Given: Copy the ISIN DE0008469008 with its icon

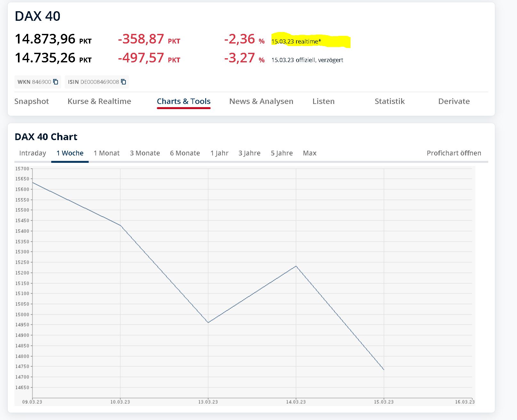Looking at the screenshot, I should [x=124, y=82].
